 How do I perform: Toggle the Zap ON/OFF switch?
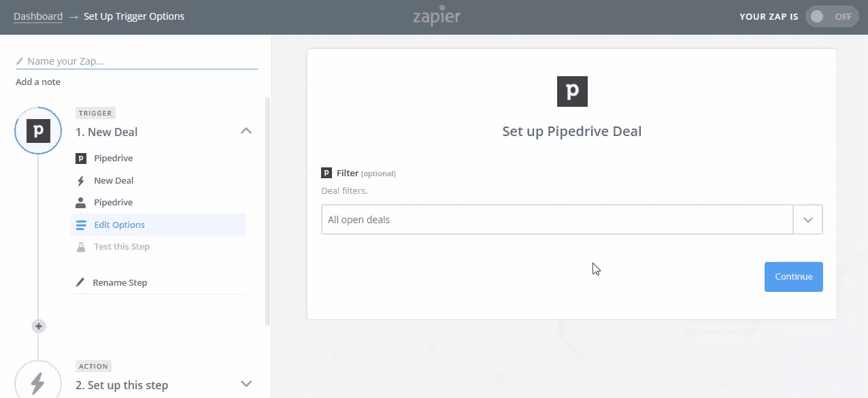[832, 16]
